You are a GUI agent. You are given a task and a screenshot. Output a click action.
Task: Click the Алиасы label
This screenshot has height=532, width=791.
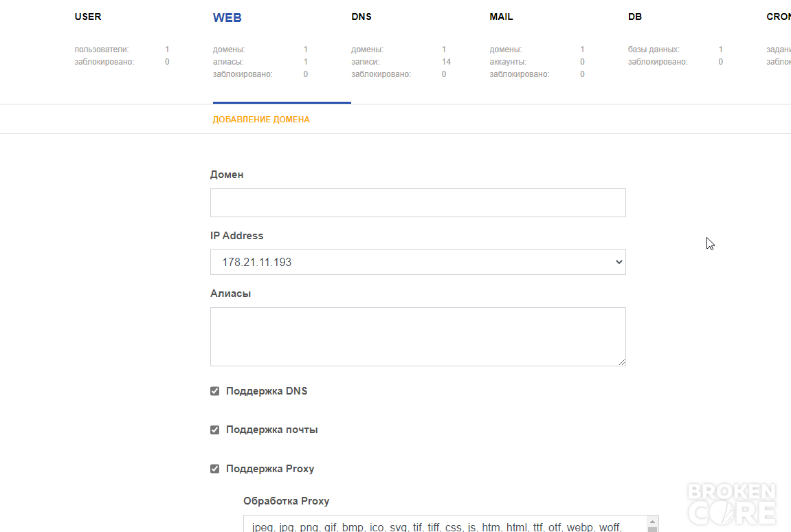tap(230, 293)
